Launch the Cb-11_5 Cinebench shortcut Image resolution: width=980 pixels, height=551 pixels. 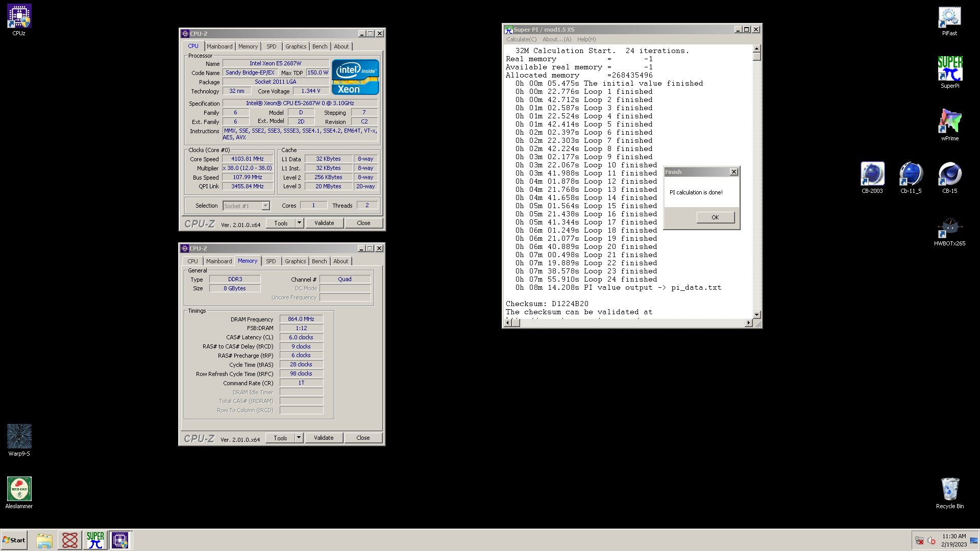click(x=911, y=178)
